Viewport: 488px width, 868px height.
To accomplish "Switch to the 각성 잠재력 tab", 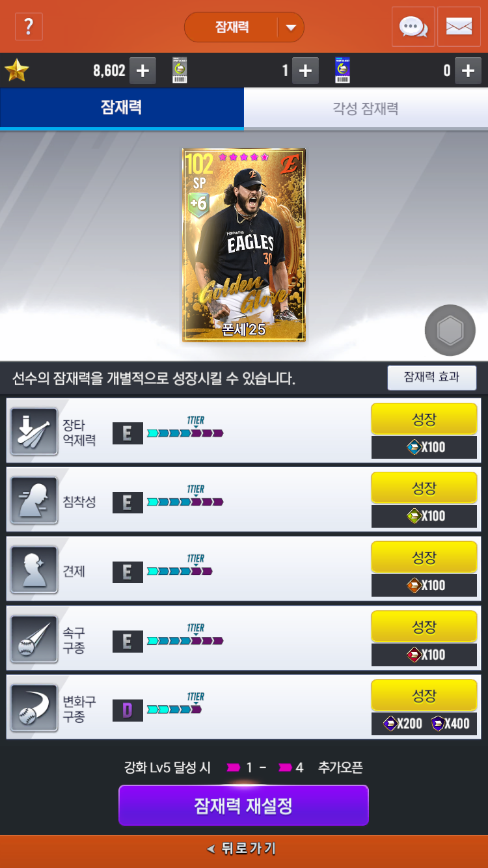I will [x=366, y=108].
